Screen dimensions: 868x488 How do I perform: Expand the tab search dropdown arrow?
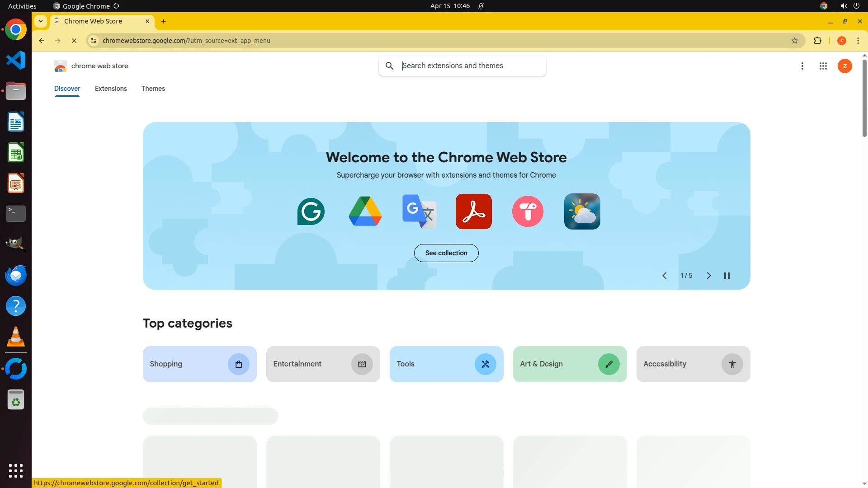41,21
